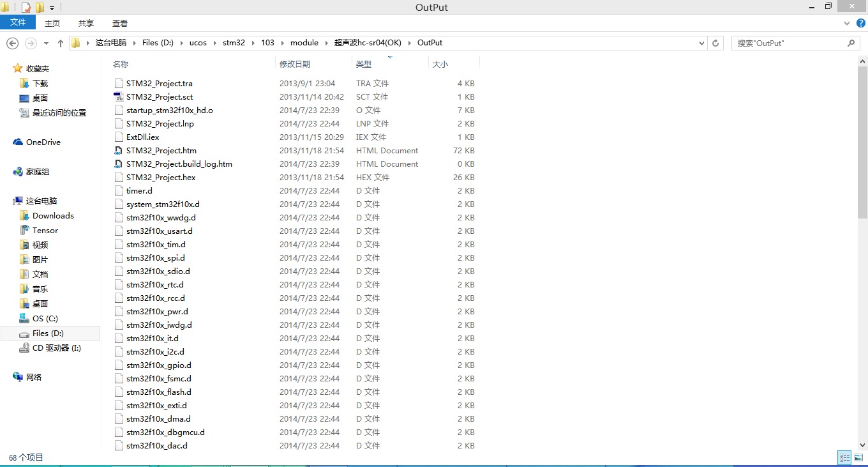The width and height of the screenshot is (868, 467).
Task: Open 下载 folder in the favorites list
Action: pos(40,83)
